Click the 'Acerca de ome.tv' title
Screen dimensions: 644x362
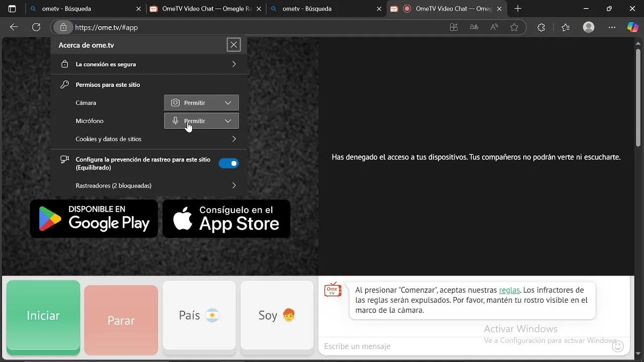(86, 45)
